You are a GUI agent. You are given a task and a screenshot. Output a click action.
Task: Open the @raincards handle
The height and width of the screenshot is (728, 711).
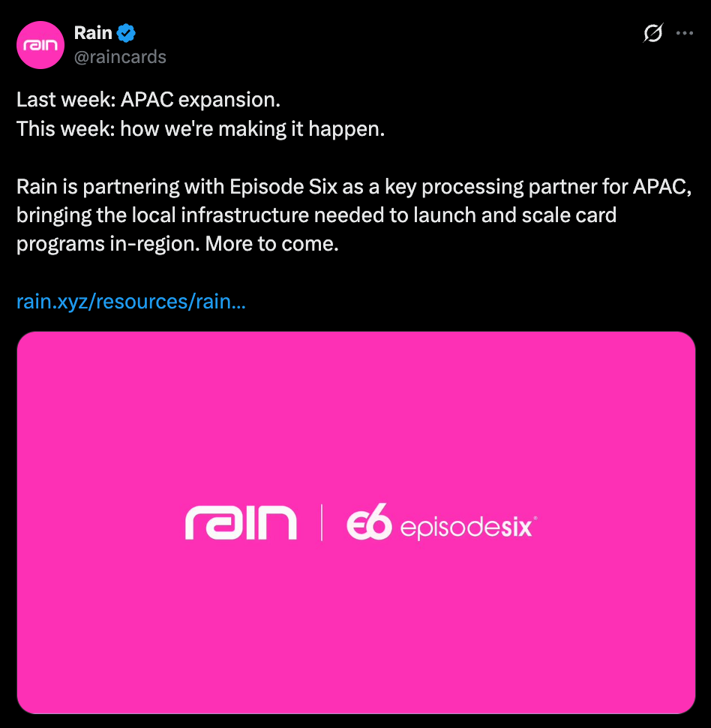click(x=120, y=57)
